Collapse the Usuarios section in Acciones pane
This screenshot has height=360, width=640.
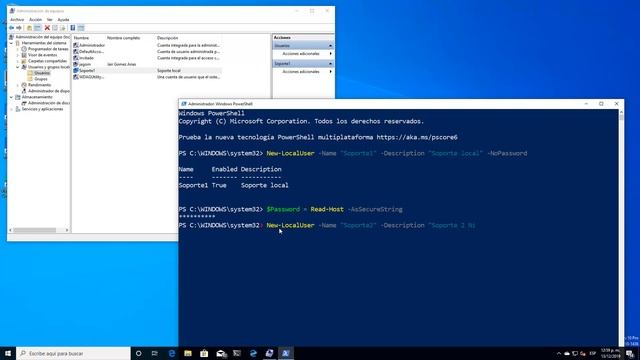click(330, 46)
